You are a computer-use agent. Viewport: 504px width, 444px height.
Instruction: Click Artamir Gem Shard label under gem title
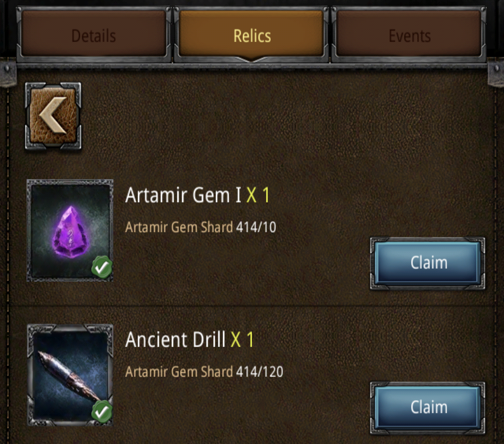pyautogui.click(x=179, y=227)
